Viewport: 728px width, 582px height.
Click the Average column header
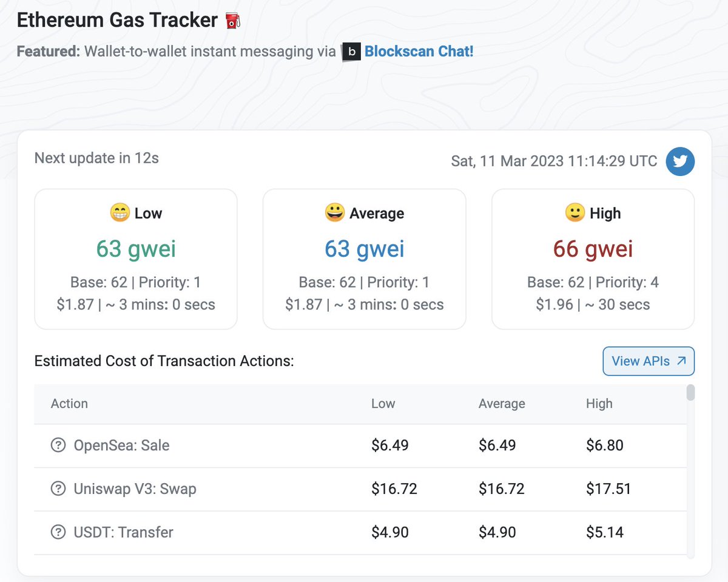point(502,404)
